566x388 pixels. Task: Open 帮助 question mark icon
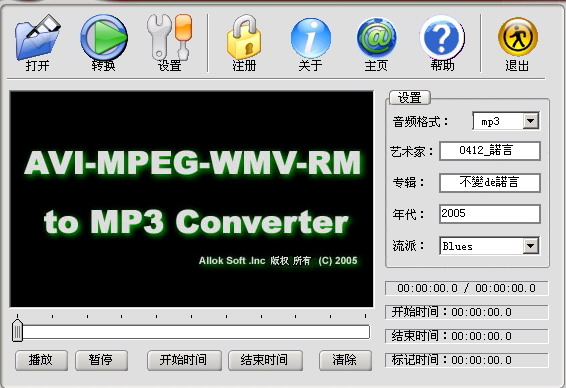point(442,38)
